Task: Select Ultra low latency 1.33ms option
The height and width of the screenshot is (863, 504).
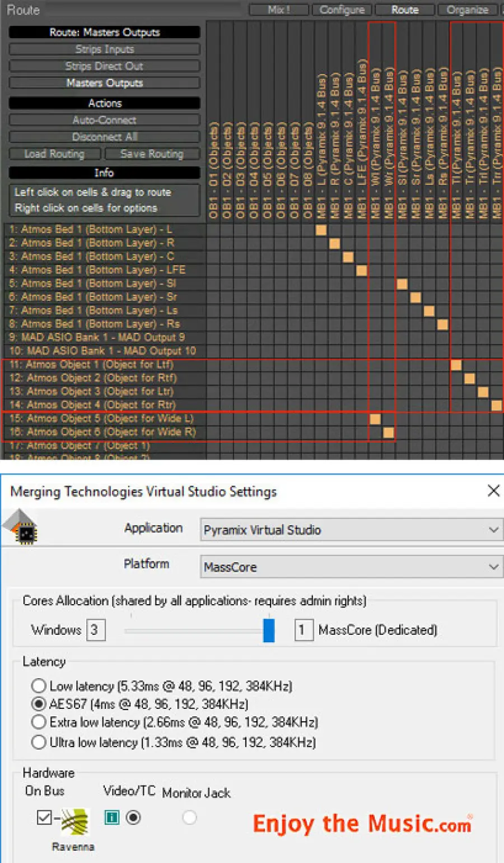Action: [x=39, y=743]
